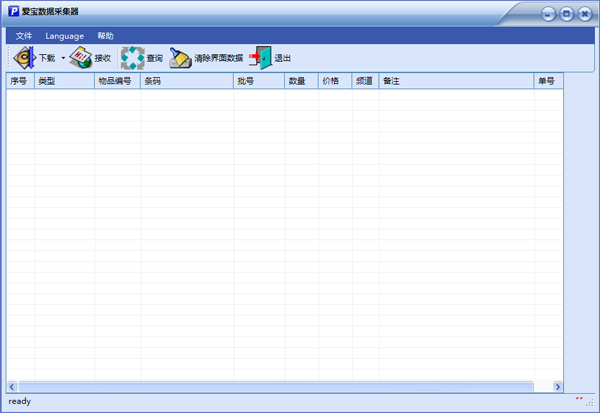
Task: Sort by the 数量 column header
Action: tap(302, 81)
